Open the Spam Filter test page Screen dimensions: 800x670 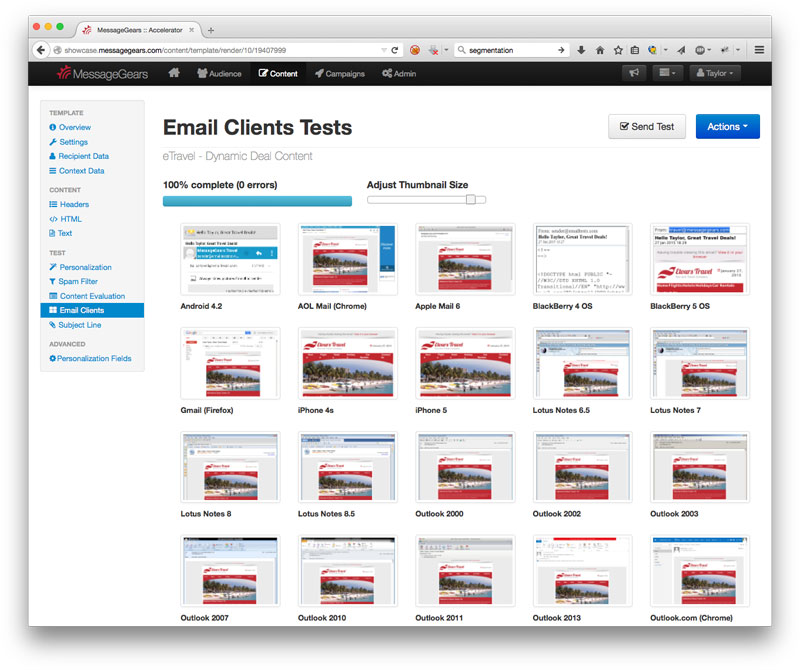point(77,282)
